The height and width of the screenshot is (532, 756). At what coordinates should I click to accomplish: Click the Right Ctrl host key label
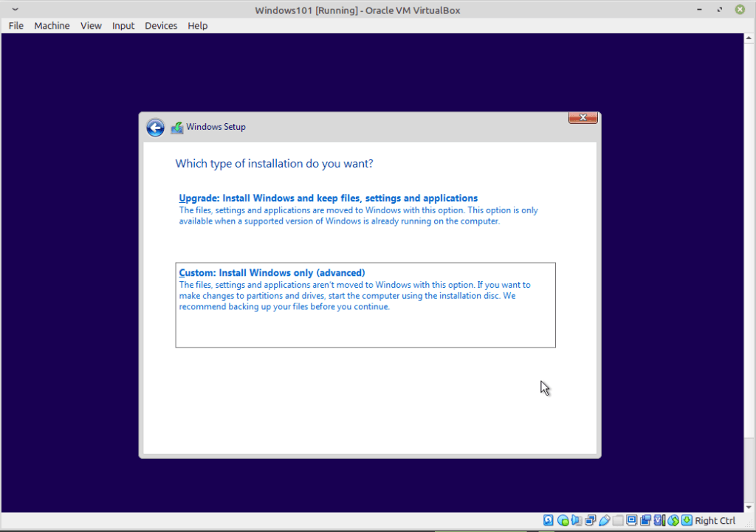[x=715, y=520]
